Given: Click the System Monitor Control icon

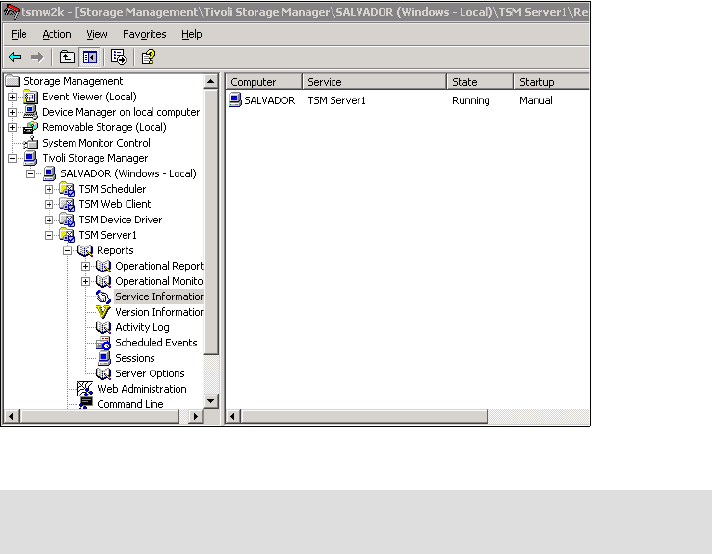Looking at the screenshot, I should [30, 143].
